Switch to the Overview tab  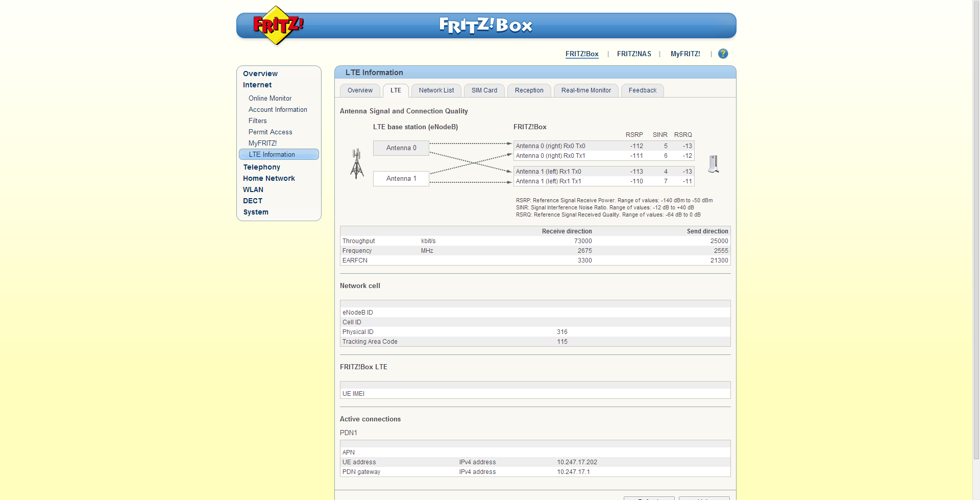360,90
